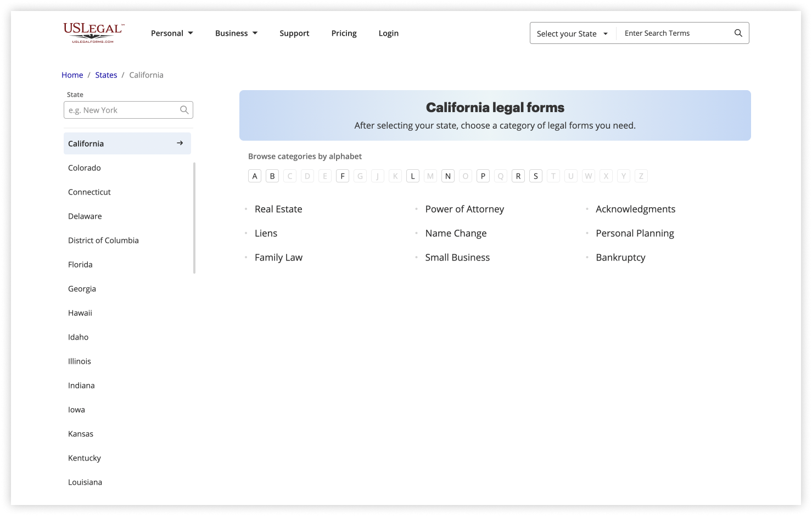
Task: Open the Pricing page
Action: [344, 33]
